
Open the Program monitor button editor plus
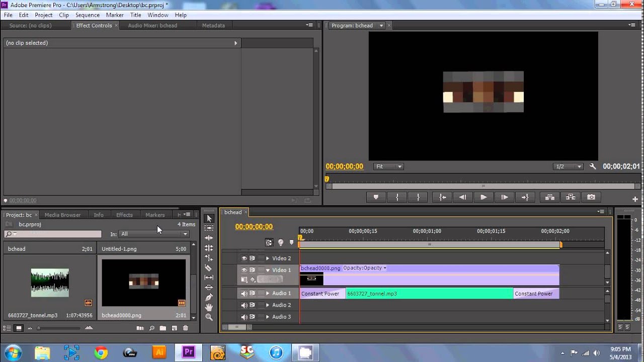635,199
